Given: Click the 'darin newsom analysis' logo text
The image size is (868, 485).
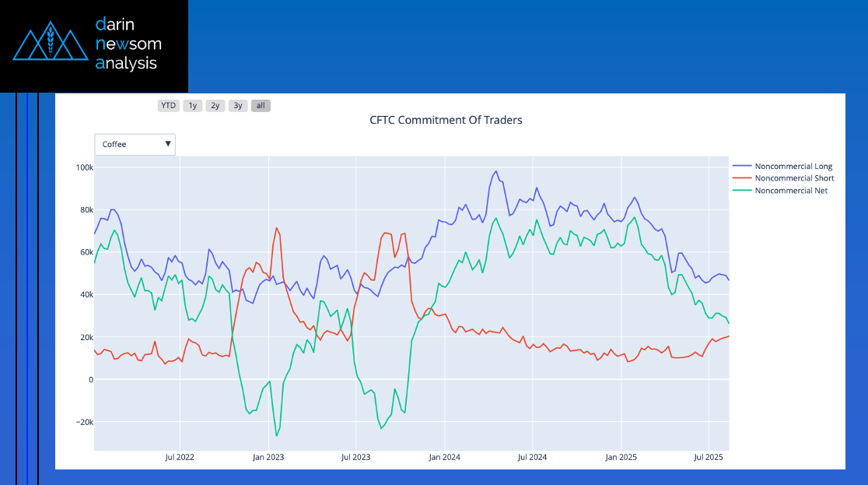Looking at the screenshot, I should (x=127, y=44).
